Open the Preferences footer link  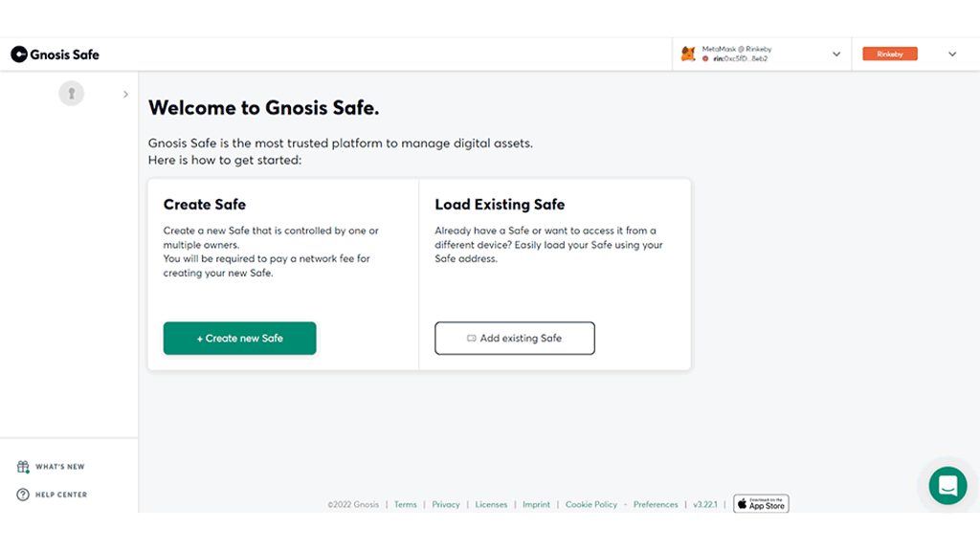[x=656, y=505]
